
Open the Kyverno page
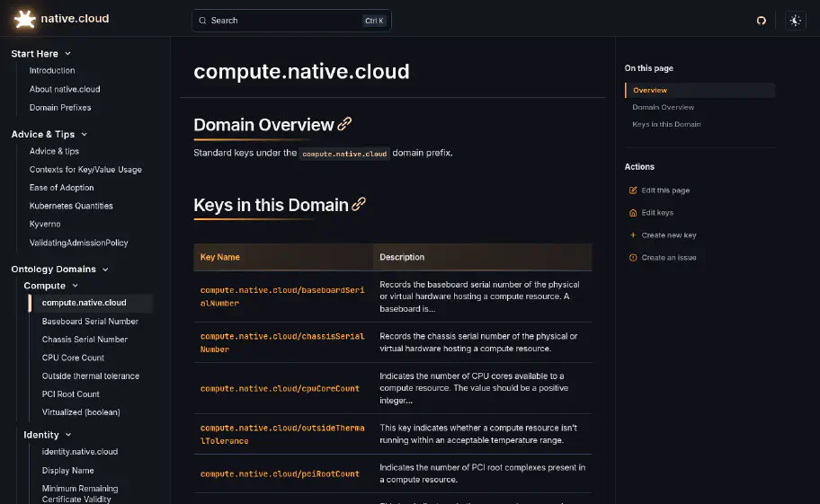tap(44, 224)
